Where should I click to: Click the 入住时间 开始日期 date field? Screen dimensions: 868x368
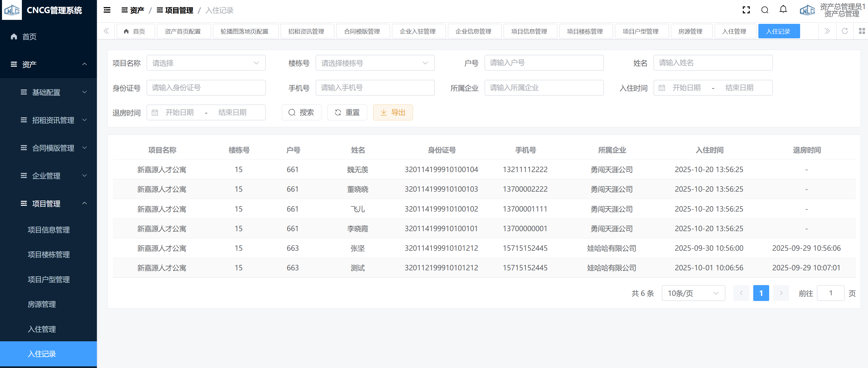coord(687,88)
